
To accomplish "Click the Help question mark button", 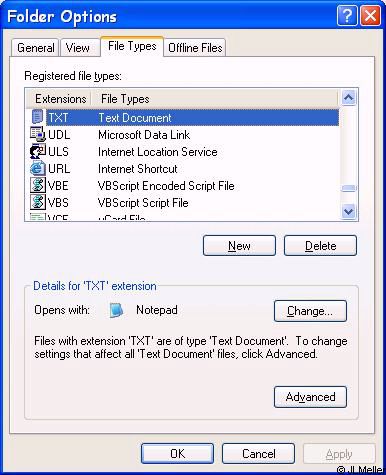I will (x=347, y=16).
